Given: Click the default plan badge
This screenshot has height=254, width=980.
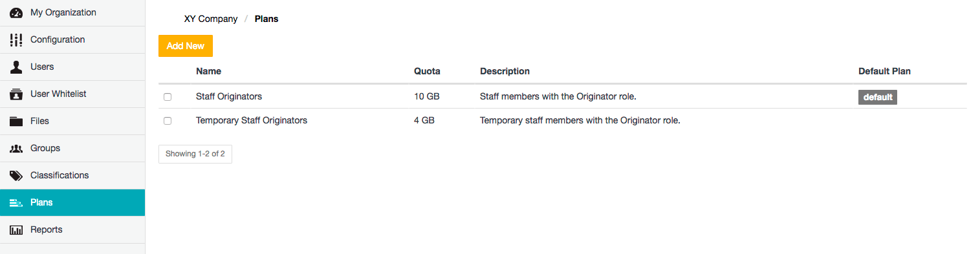Looking at the screenshot, I should click(878, 97).
